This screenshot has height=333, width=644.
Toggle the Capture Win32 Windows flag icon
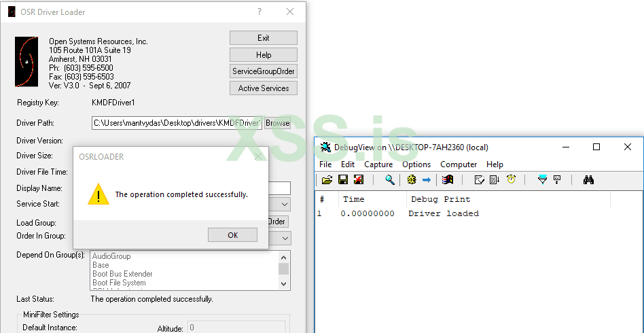[x=447, y=179]
